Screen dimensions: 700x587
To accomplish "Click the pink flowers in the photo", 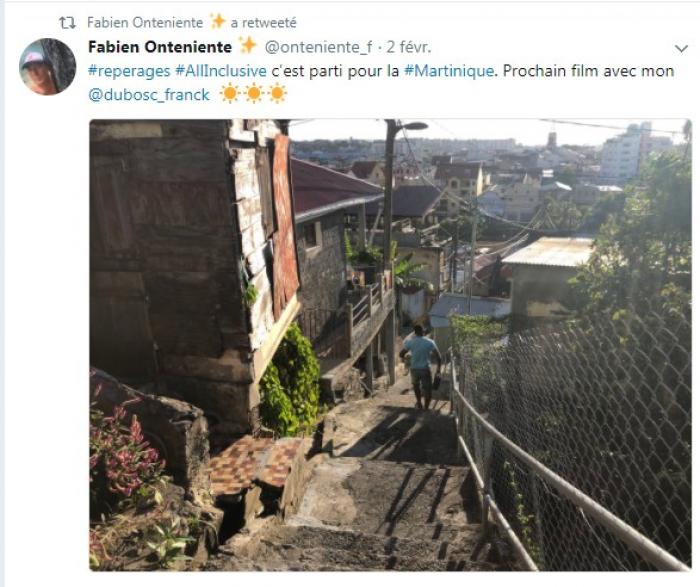I will click(x=124, y=451).
